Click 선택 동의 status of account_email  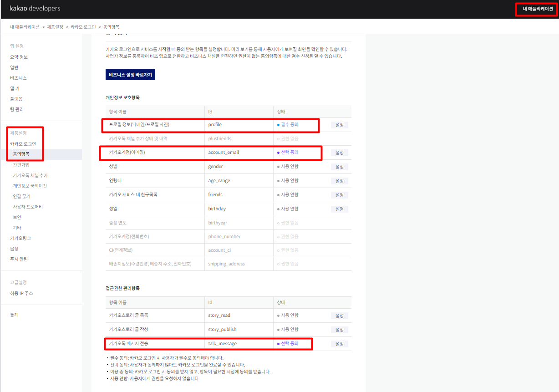(288, 152)
